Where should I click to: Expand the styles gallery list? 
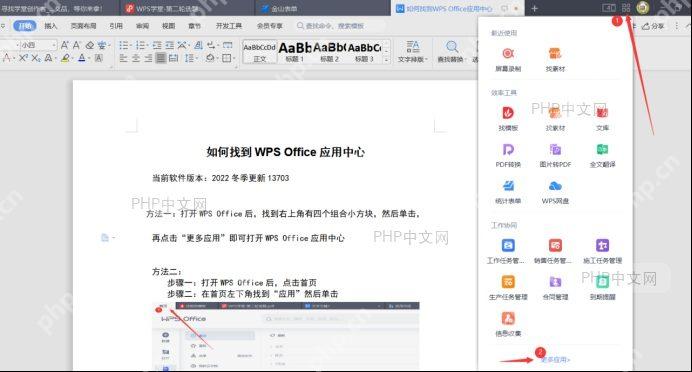point(386,59)
